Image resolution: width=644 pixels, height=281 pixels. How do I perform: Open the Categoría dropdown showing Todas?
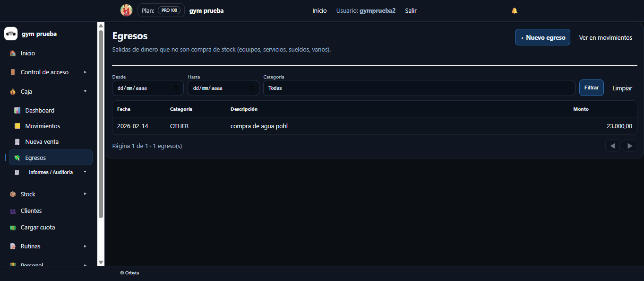[419, 88]
